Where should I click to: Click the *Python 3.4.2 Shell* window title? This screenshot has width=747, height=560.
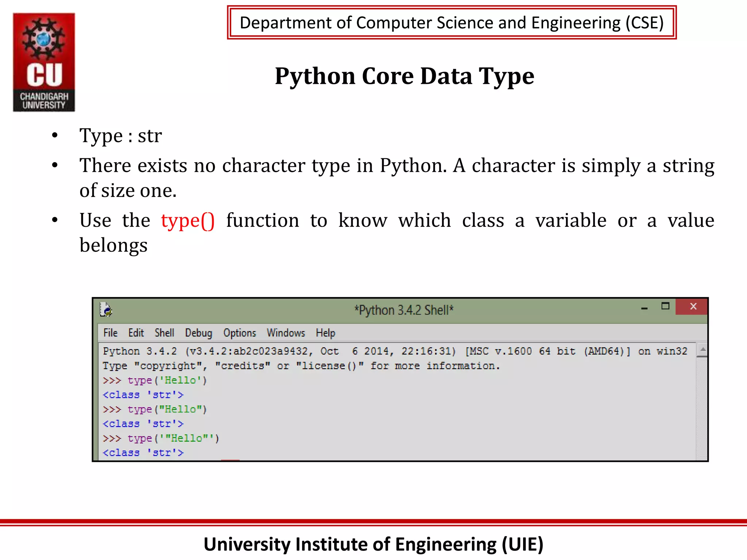pos(404,310)
